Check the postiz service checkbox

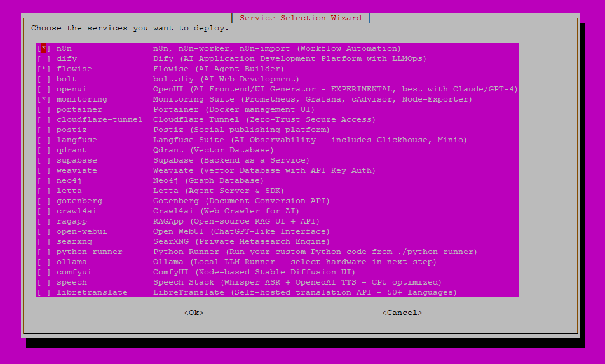point(44,130)
